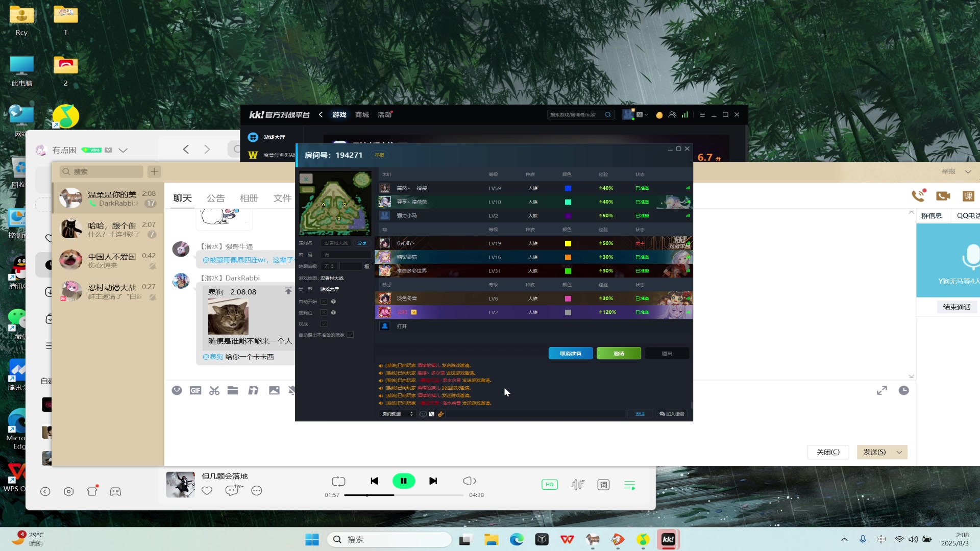The height and width of the screenshot is (551, 980).
Task: Click the KK platform search field
Action: [581, 115]
